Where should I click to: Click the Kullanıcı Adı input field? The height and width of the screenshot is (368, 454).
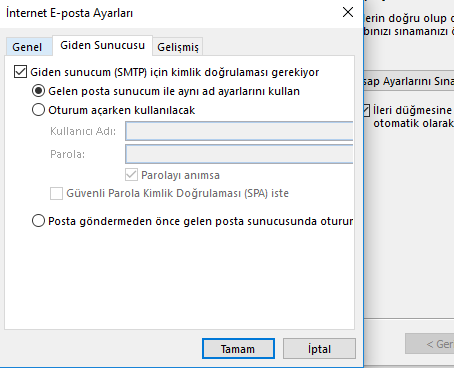239,131
